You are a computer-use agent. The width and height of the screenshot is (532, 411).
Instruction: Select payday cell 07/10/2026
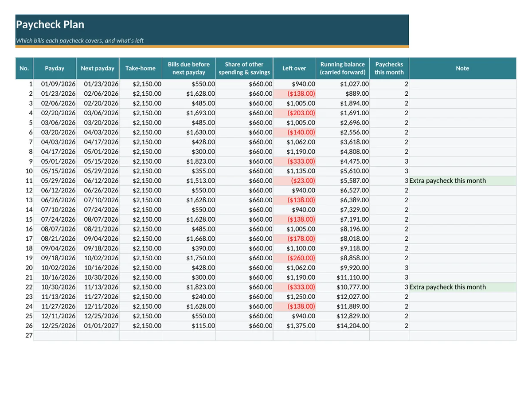55,210
